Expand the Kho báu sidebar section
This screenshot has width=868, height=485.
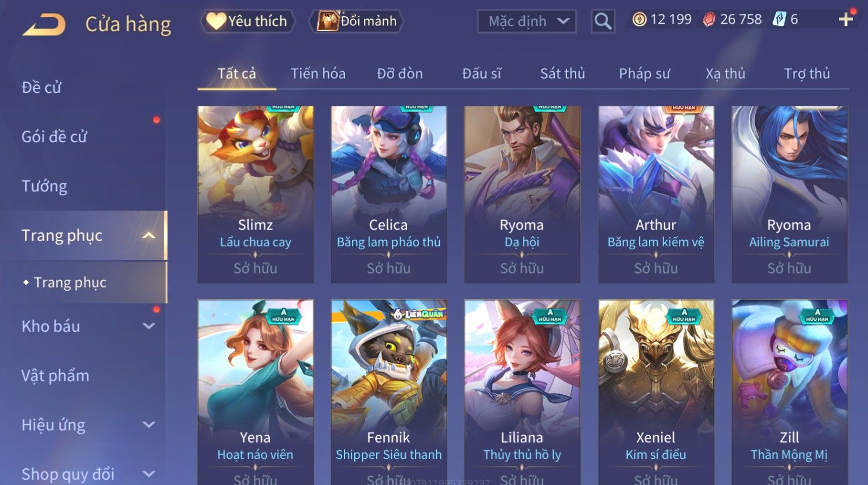149,327
